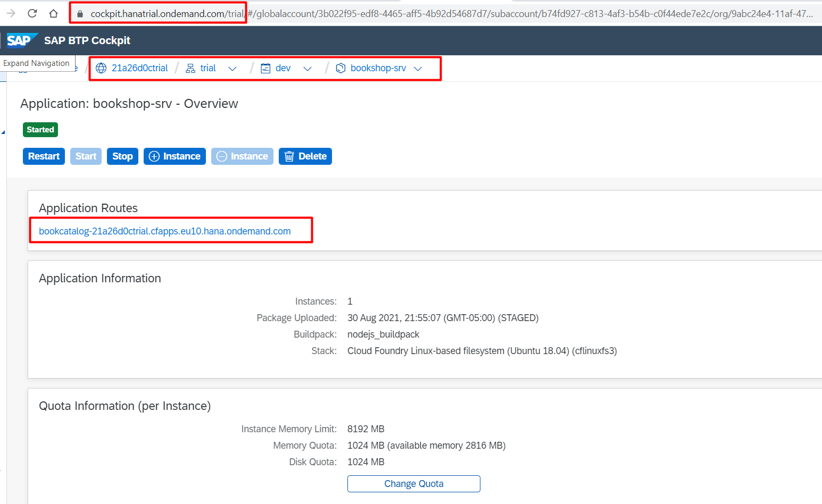The image size is (822, 504).
Task: Click the SAP BTP Cockpit title
Action: coord(87,40)
